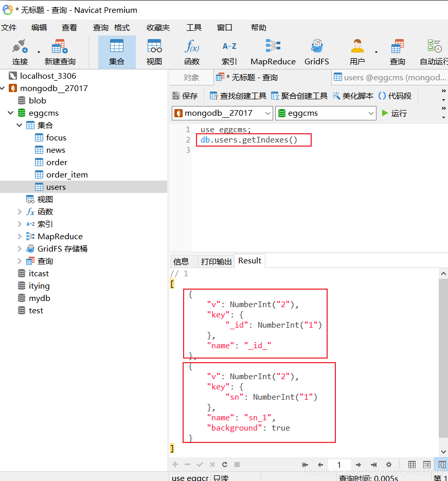The width and height of the screenshot is (448, 481).
Task: Click Beautify Script (美化脚本)
Action: (353, 96)
